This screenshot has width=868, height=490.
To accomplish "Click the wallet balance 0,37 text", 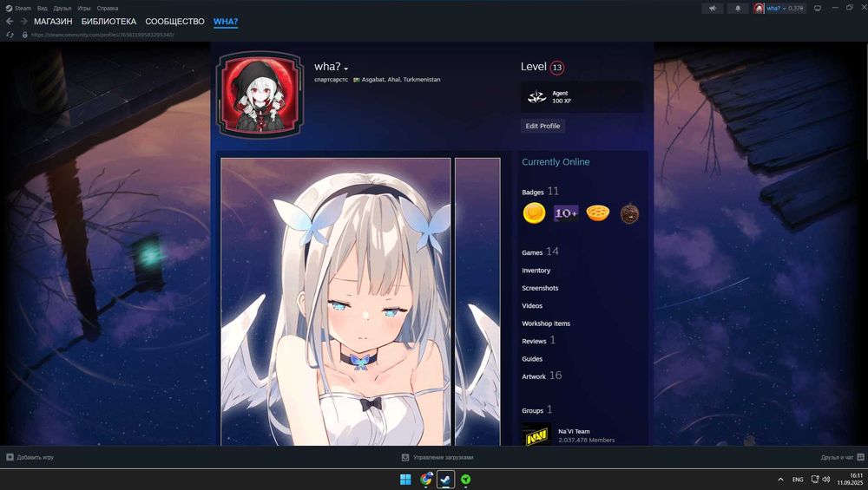I will pyautogui.click(x=795, y=9).
